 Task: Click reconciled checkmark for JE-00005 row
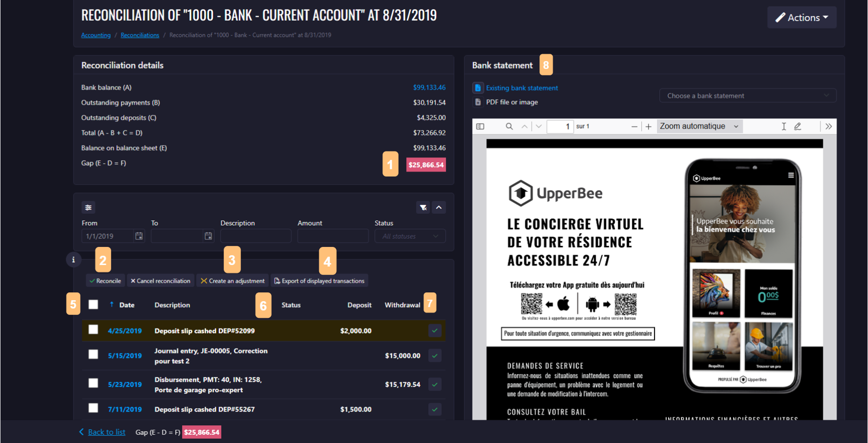click(434, 355)
